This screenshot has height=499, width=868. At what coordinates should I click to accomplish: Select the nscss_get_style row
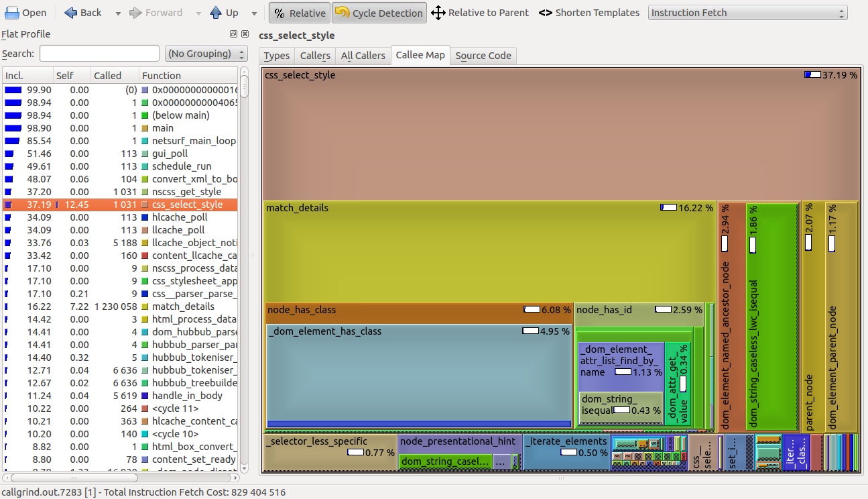click(120, 192)
